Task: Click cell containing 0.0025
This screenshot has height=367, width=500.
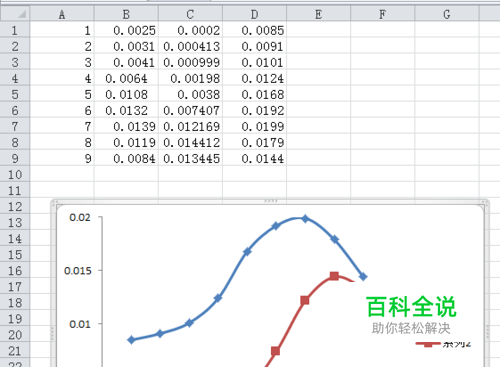Action: (126, 30)
